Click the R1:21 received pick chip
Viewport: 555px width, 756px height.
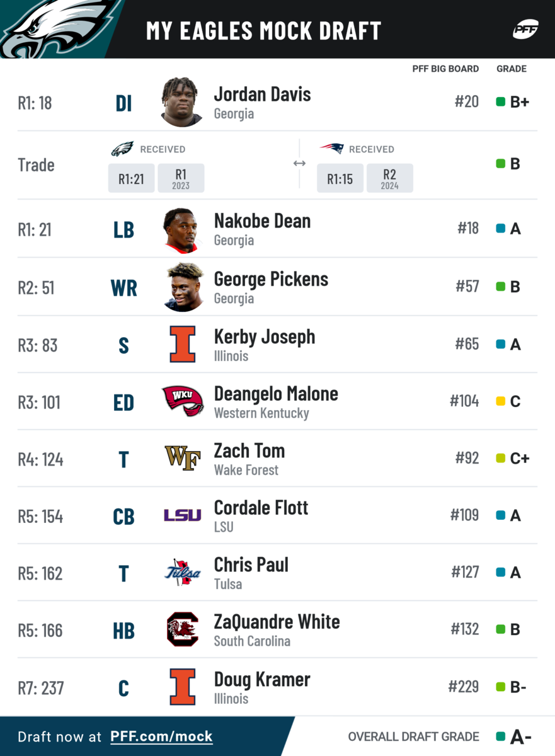tap(131, 178)
